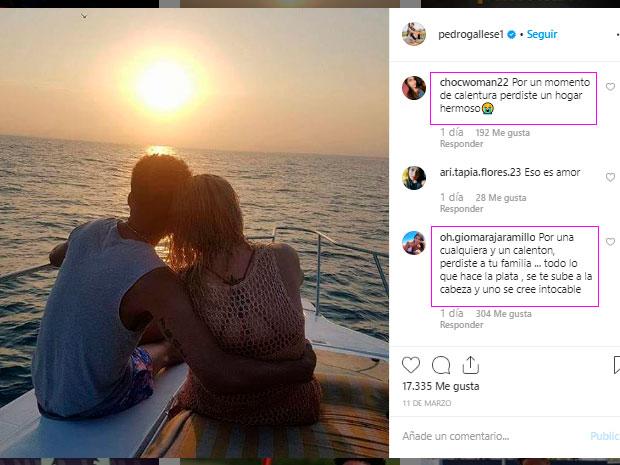Screen dimensions: 620x465
Task: View the 192 Me gusta count
Action: (x=503, y=133)
